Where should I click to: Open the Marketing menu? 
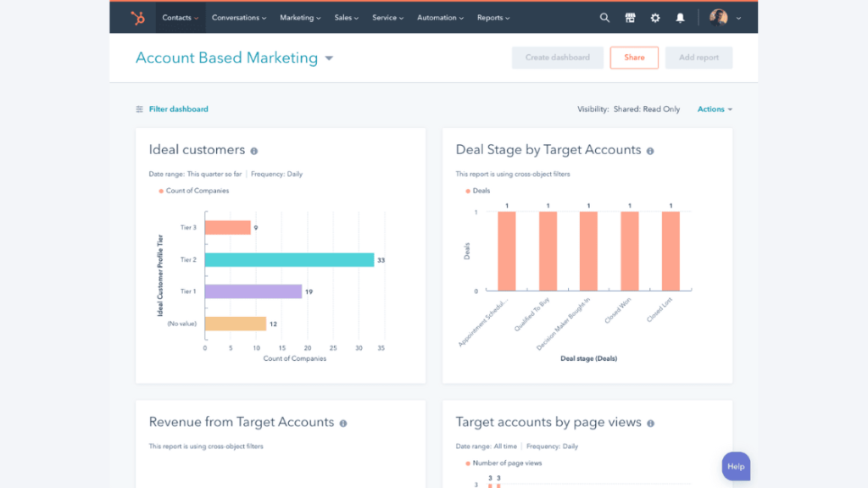[299, 17]
